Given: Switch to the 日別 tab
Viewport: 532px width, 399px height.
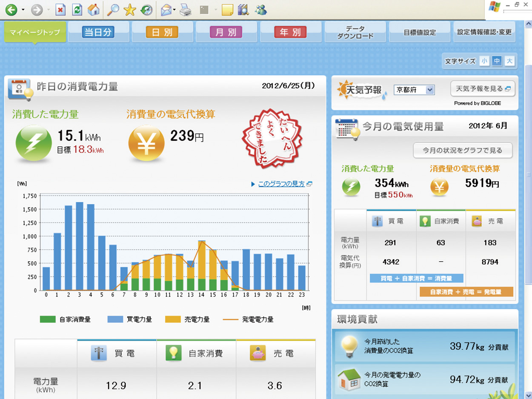Looking at the screenshot, I should point(162,32).
